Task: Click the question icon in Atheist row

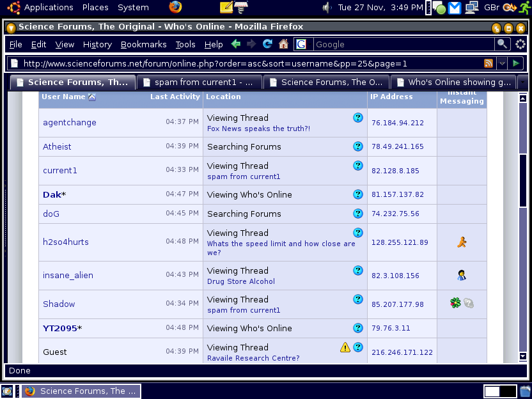Action: pos(358,146)
